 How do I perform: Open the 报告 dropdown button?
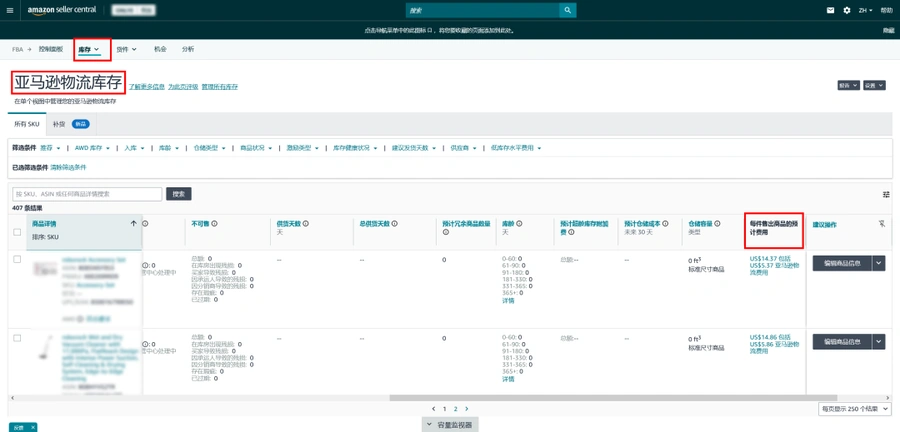tap(848, 85)
